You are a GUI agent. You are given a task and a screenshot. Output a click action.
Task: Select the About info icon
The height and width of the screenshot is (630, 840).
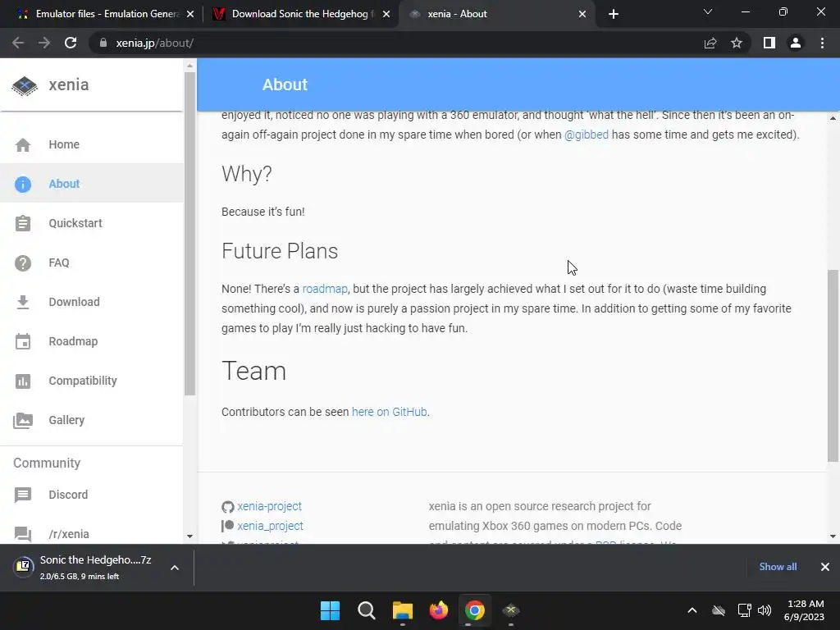[x=23, y=185]
